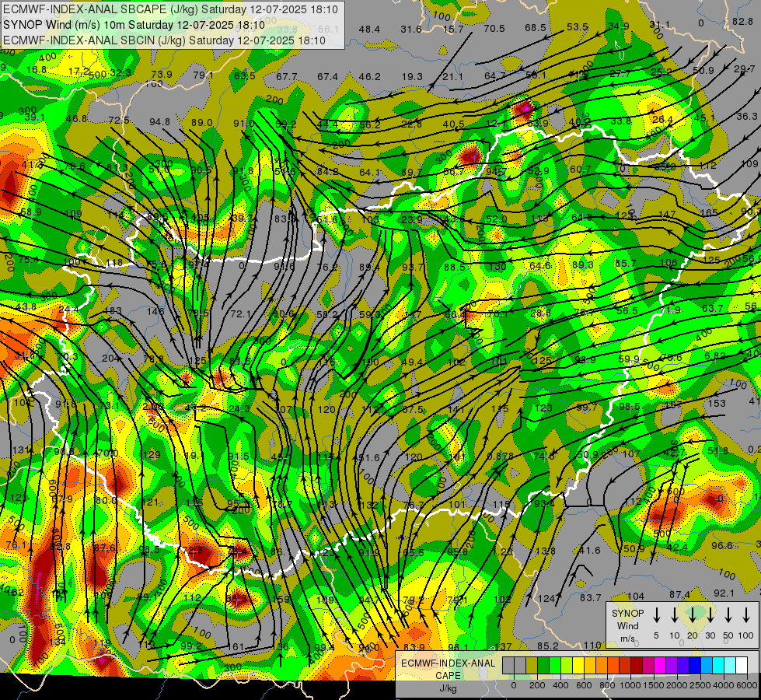The width and height of the screenshot is (761, 700).
Task: Select the purple CAPE legend swatch
Action: [671, 665]
